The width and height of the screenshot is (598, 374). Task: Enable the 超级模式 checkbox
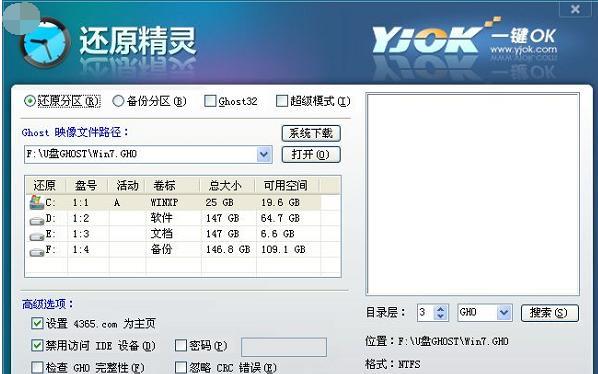tap(281, 101)
